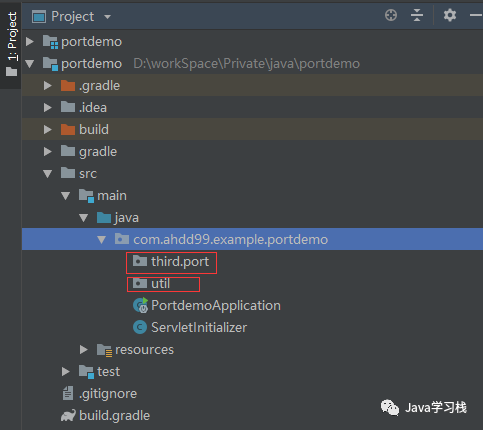This screenshot has width=483, height=430.
Task: Click the orange build folder icon
Action: [68, 129]
